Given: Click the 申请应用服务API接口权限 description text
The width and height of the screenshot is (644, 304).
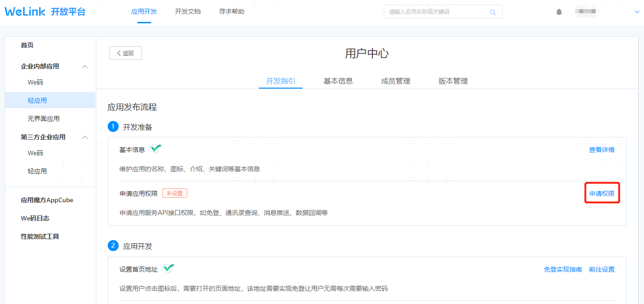Looking at the screenshot, I should pyautogui.click(x=224, y=213).
